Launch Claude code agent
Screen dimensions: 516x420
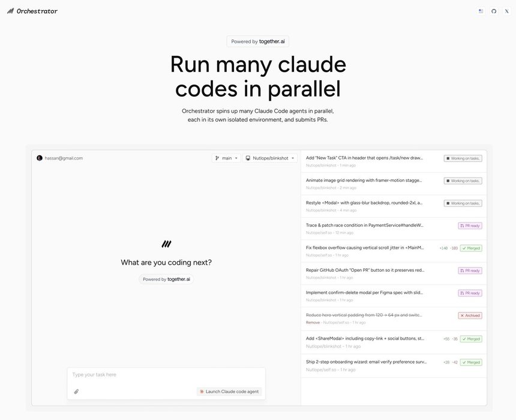click(x=229, y=391)
